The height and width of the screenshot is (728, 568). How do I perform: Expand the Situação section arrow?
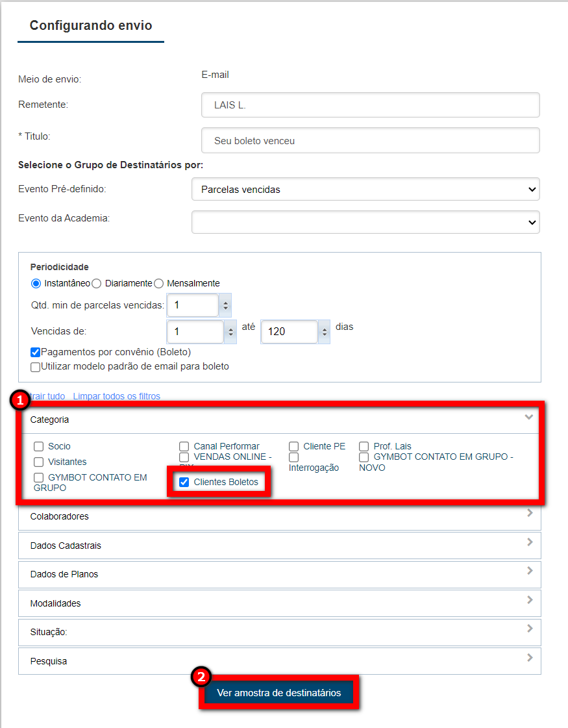pyautogui.click(x=530, y=629)
